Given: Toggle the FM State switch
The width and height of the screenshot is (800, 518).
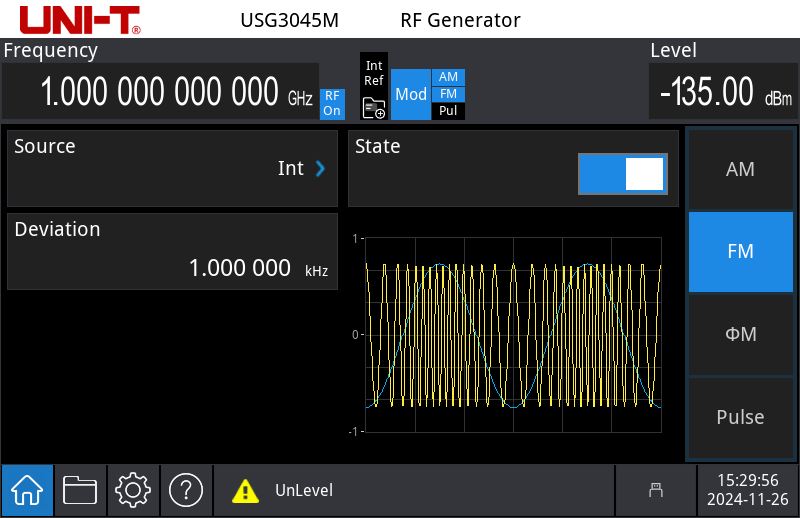Looking at the screenshot, I should 621,174.
